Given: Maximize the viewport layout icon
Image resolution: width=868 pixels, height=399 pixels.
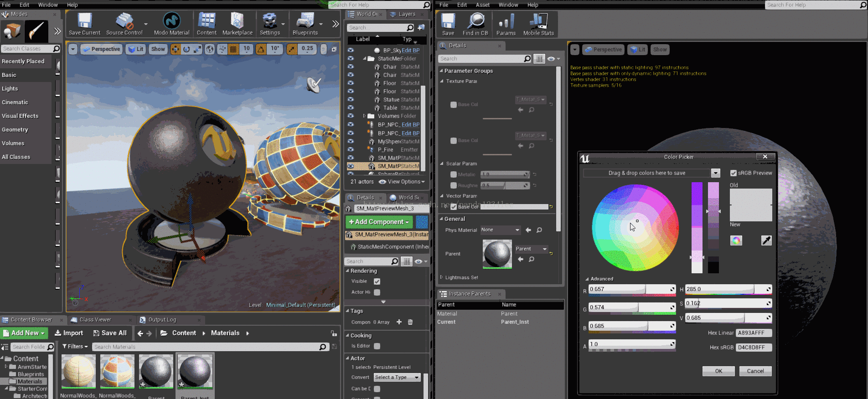Looking at the screenshot, I should 334,49.
